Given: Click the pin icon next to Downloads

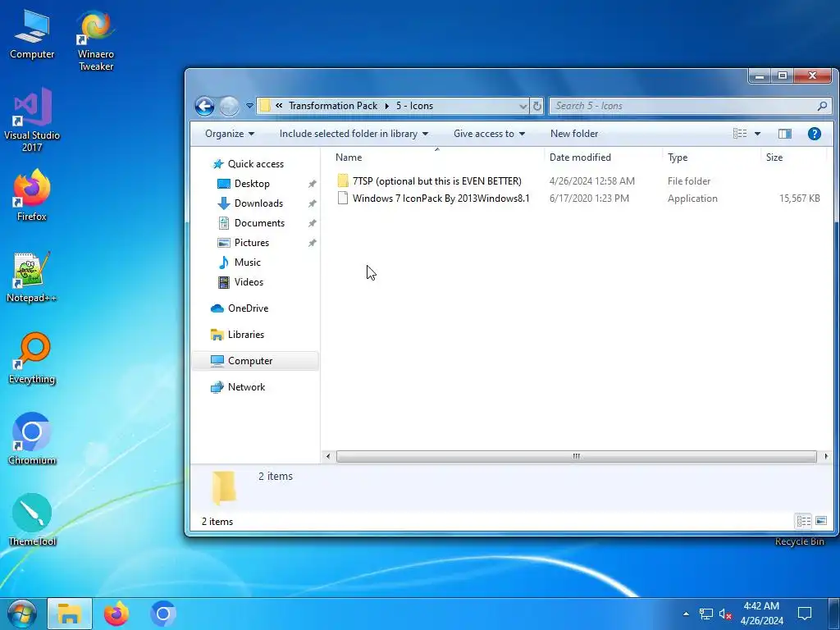Looking at the screenshot, I should tap(312, 203).
